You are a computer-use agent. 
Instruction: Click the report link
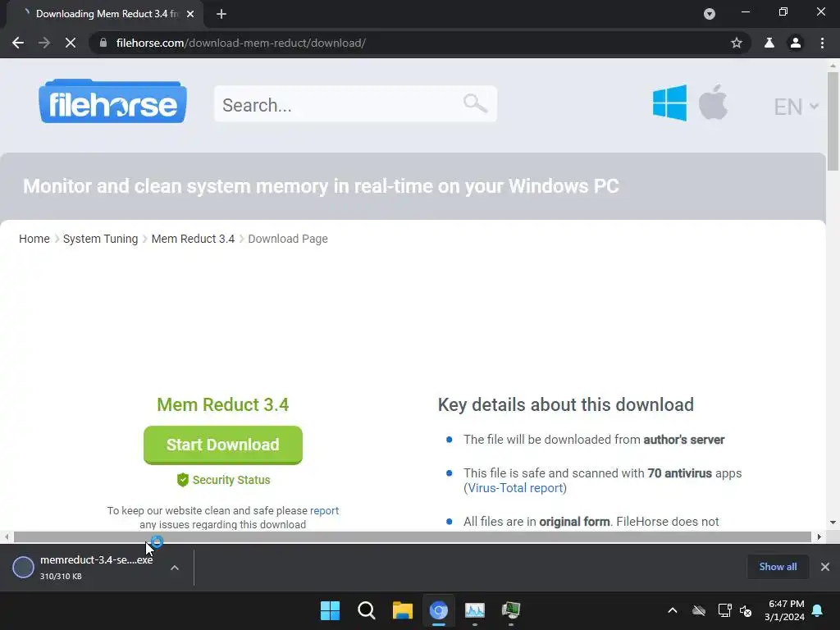click(324, 510)
